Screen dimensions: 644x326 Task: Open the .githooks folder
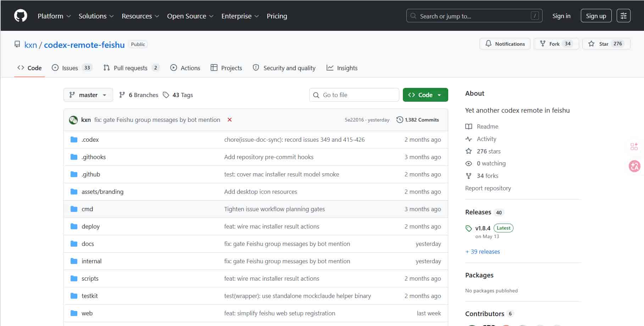[x=94, y=157]
